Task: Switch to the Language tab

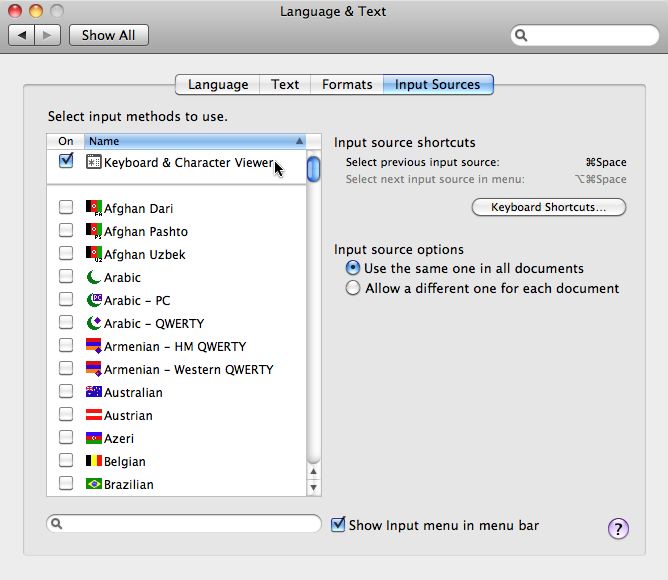Action: coord(218,85)
